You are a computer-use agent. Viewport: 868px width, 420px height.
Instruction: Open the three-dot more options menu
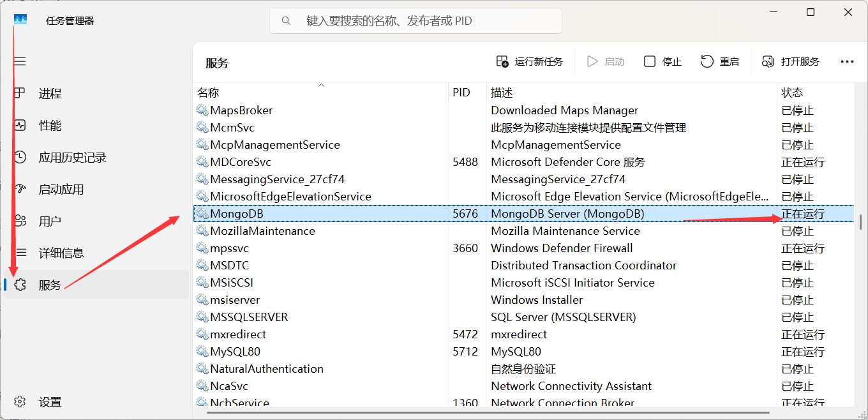[x=847, y=62]
